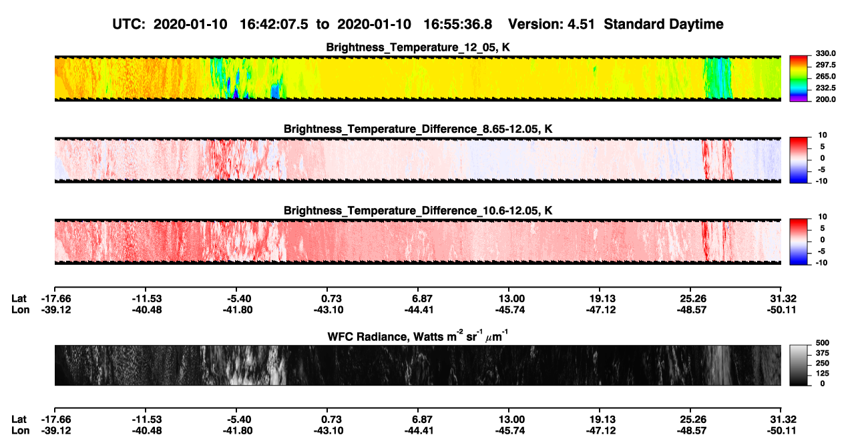Click the Brightness_Temperature_12_05 image strip
Screen dimensions: 868x445
(417, 78)
